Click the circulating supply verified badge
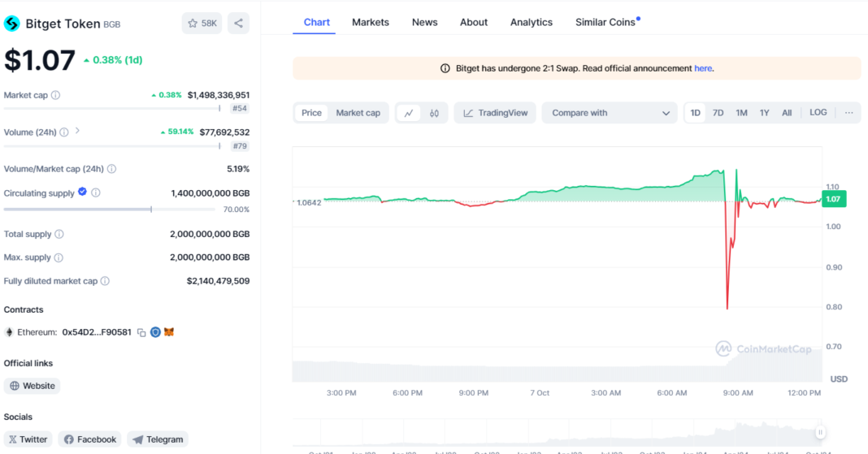The image size is (868, 454). [x=82, y=192]
